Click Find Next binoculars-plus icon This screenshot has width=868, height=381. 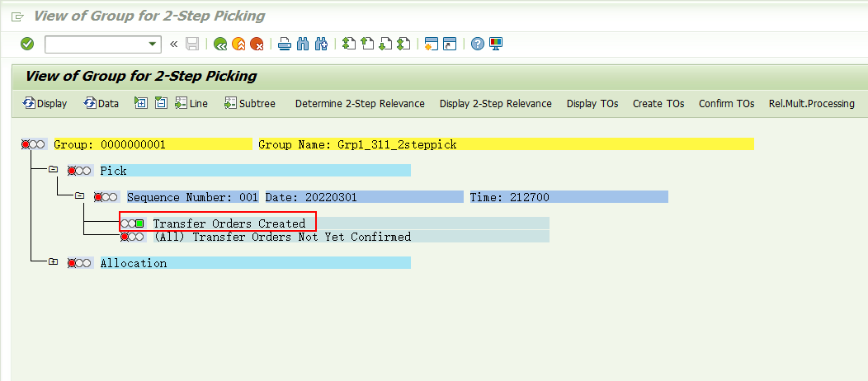[x=322, y=45]
